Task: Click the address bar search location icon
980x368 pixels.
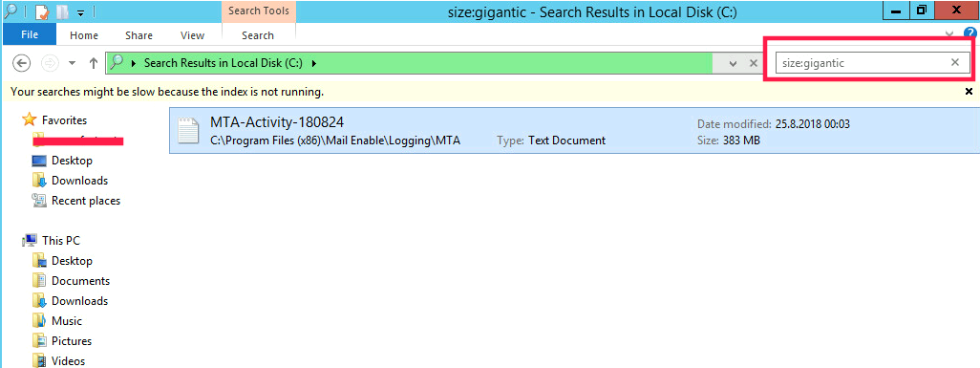Action: (x=117, y=62)
